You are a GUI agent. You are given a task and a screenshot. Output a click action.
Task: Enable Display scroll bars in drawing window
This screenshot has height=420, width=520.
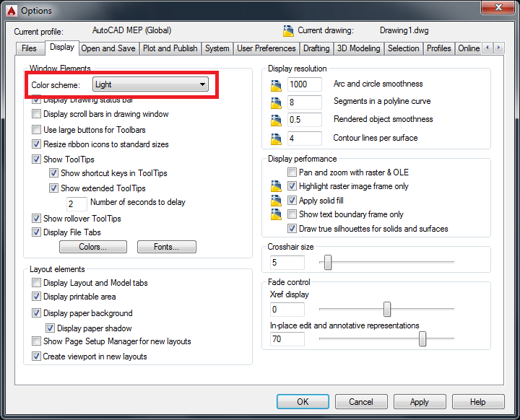(x=36, y=114)
